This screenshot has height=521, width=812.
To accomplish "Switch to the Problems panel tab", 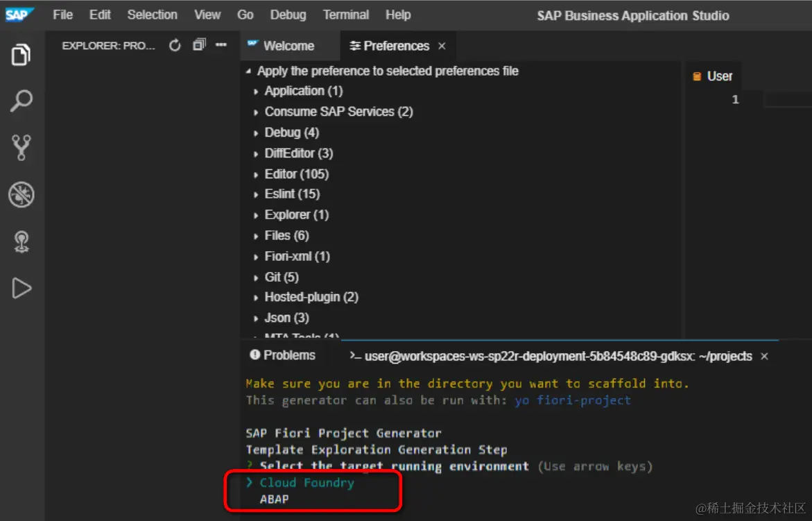I will 283,355.
